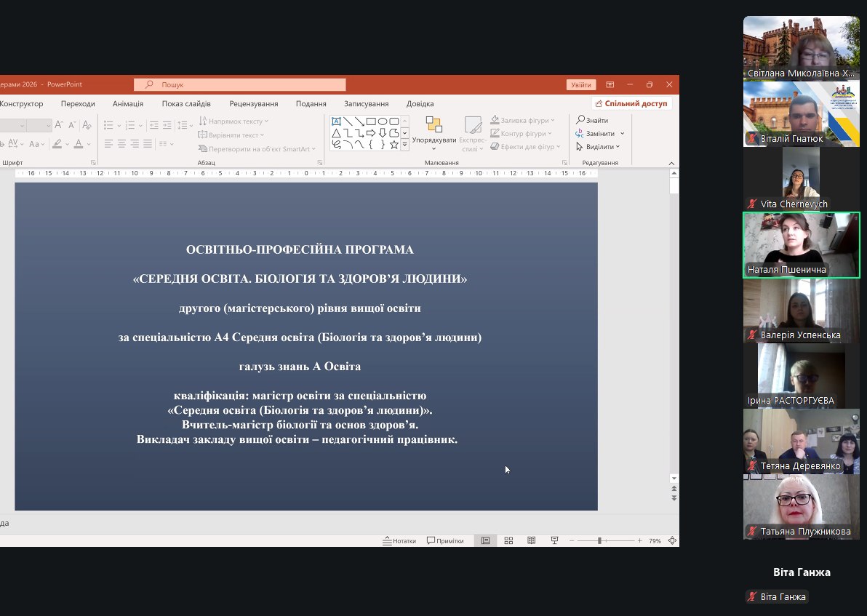Viewport: 867px width, 616px height.
Task: Toggle the Нотатки notes pane
Action: (400, 540)
